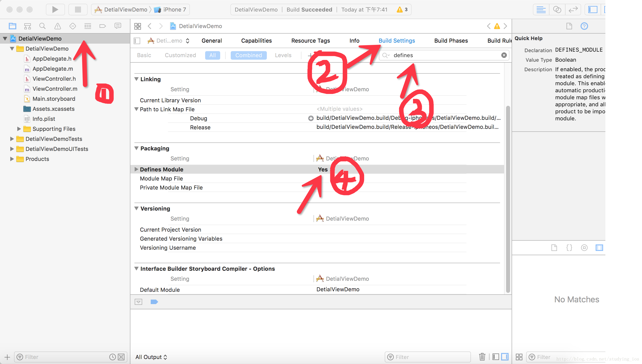Collapse the Linking section
The width and height of the screenshot is (642, 364).
coord(136,79)
